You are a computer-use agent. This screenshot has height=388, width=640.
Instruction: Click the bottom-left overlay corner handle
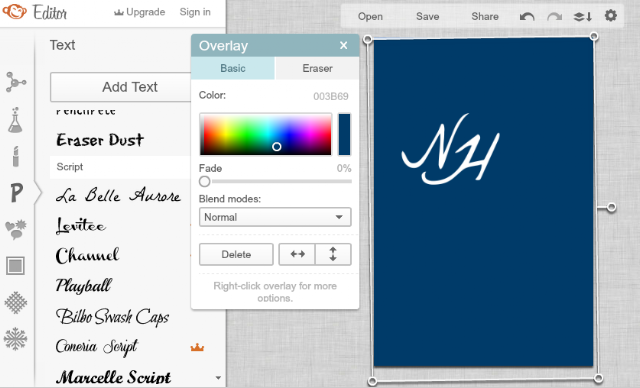point(372,381)
